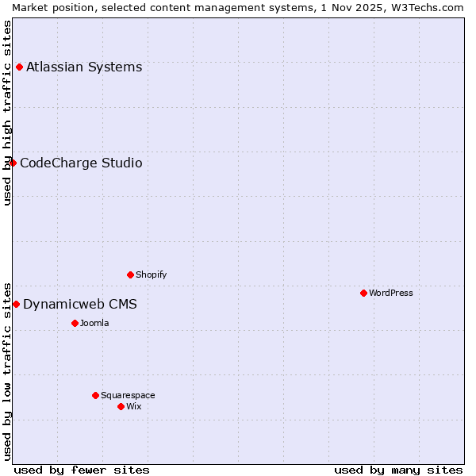Click the Wix red diamond marker

point(121,406)
